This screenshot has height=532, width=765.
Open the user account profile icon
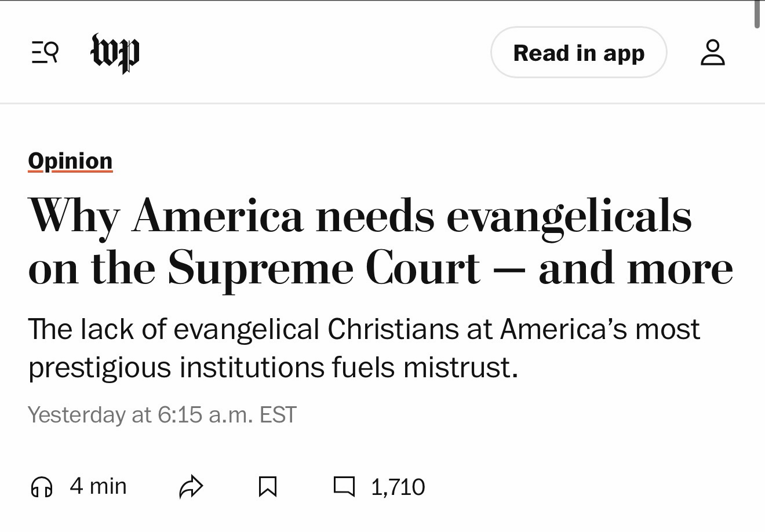[712, 53]
